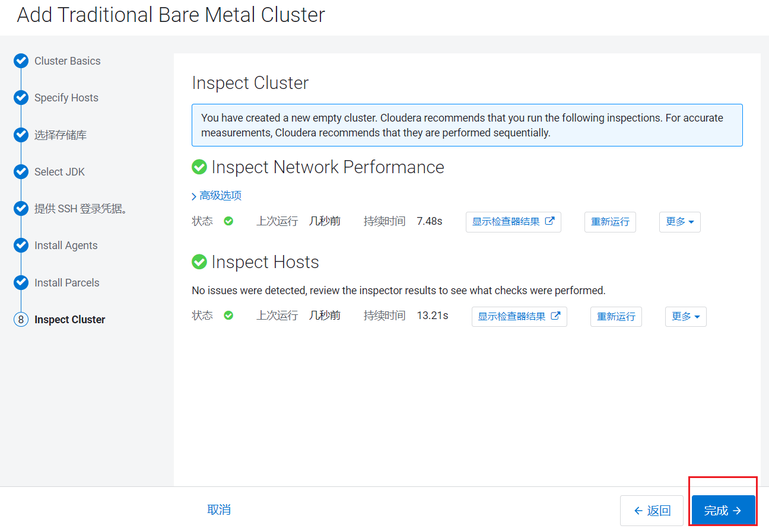Click 完成 finish button
Screen dimensions: 769x532
[723, 511]
